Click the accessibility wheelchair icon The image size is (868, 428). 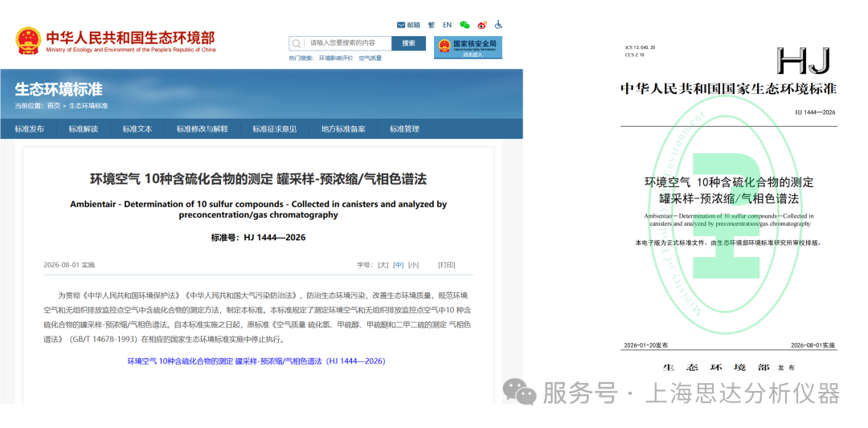pos(498,25)
